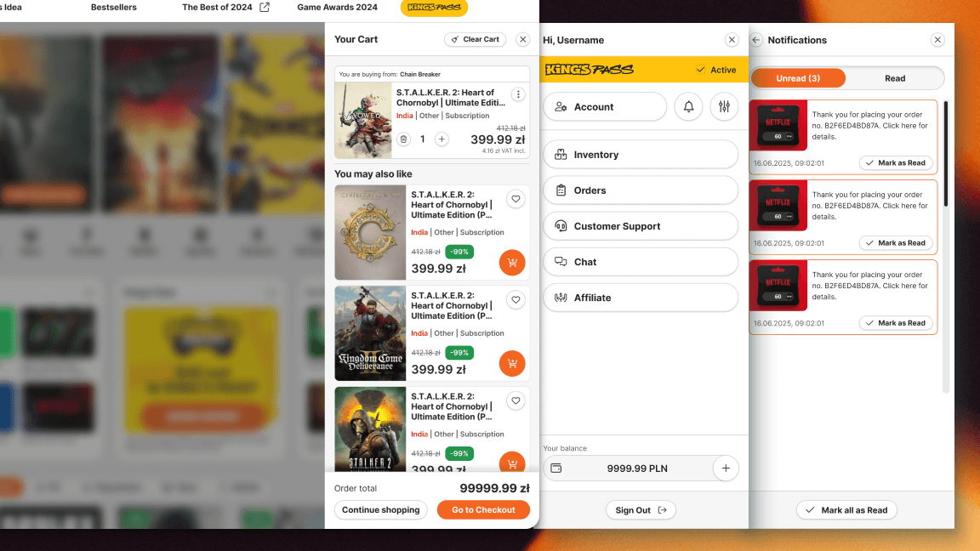980x551 pixels.
Task: Add funds with balance plus icon
Action: (x=726, y=469)
